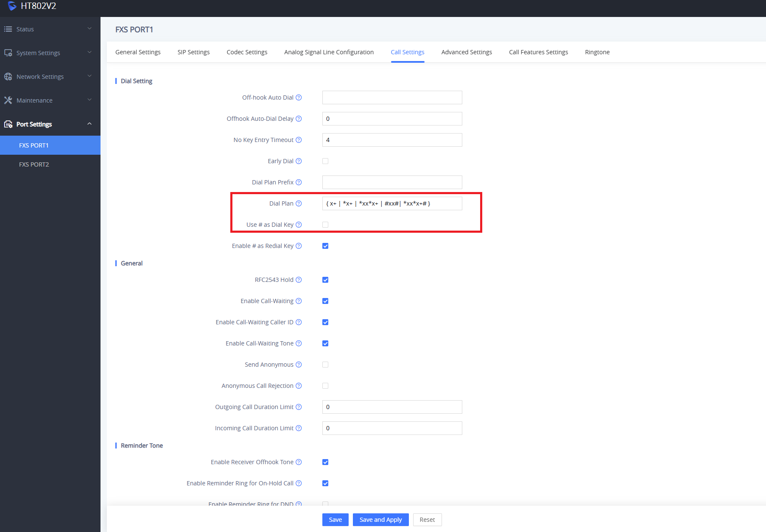Open the Call Features Settings tab
766x532 pixels.
538,52
